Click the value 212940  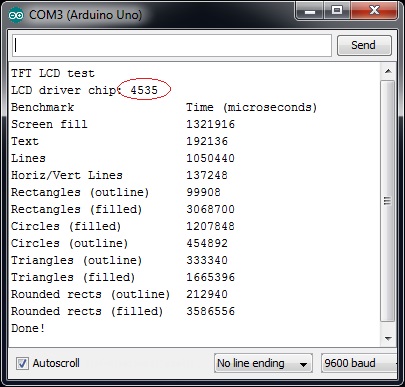(207, 294)
